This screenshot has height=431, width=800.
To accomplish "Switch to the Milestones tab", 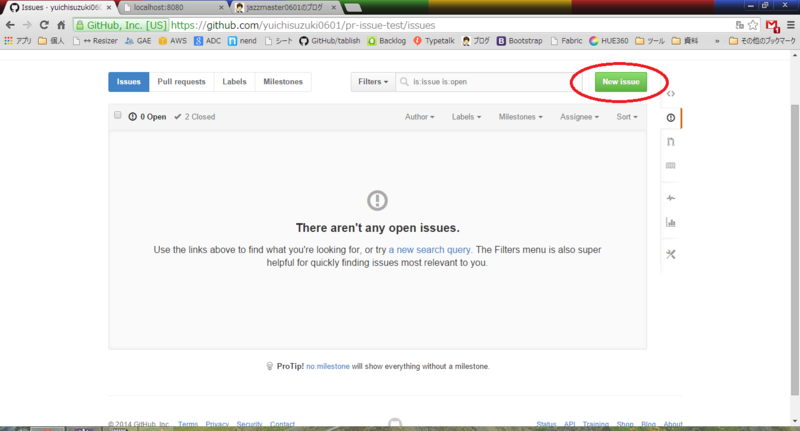I will pyautogui.click(x=283, y=82).
